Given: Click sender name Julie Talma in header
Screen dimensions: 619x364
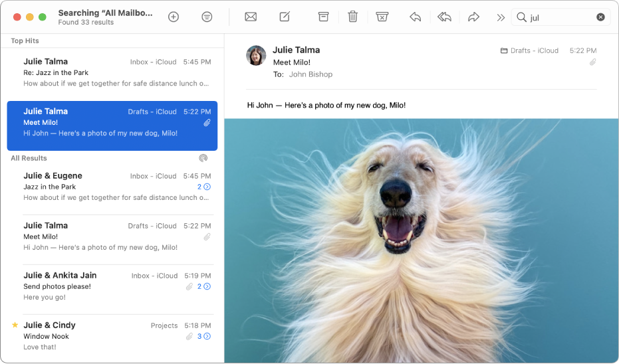Looking at the screenshot, I should tap(296, 50).
